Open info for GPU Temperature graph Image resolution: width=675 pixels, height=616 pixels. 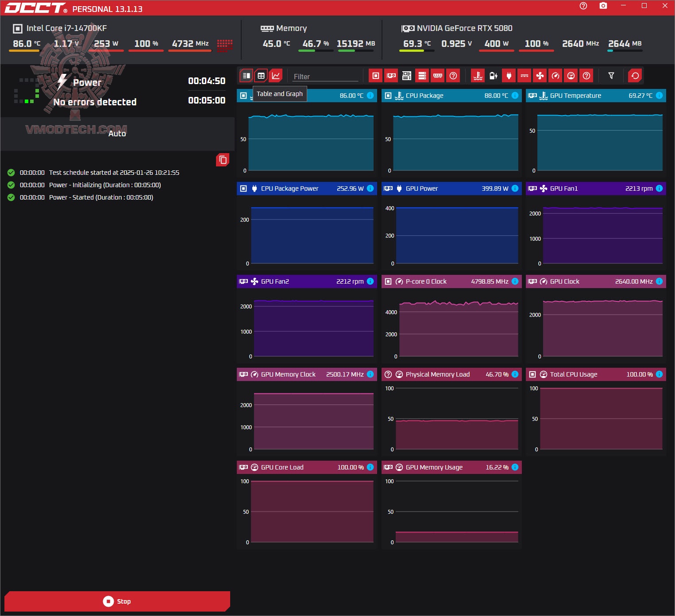(659, 96)
